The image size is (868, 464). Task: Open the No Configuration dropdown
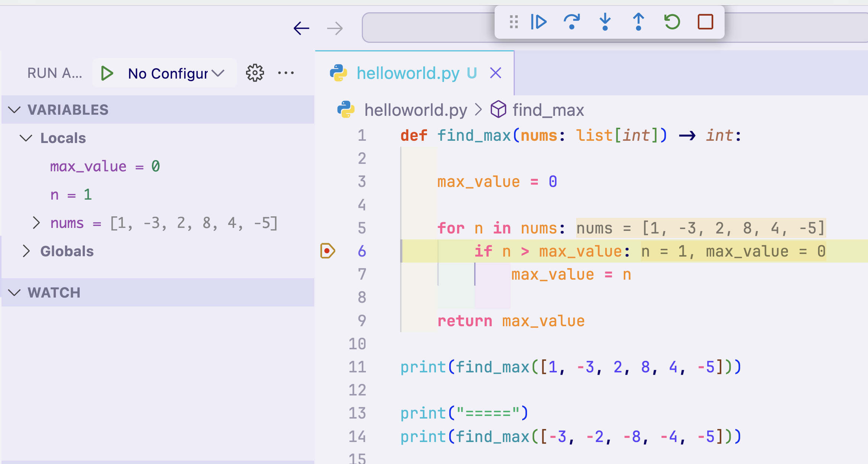pyautogui.click(x=176, y=73)
